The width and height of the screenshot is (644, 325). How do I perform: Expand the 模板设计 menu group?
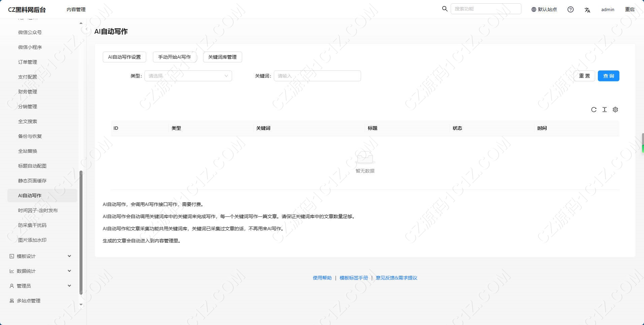point(40,256)
